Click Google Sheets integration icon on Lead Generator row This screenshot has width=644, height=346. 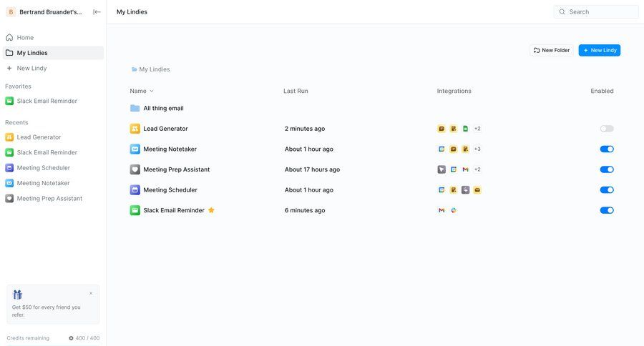pos(465,129)
